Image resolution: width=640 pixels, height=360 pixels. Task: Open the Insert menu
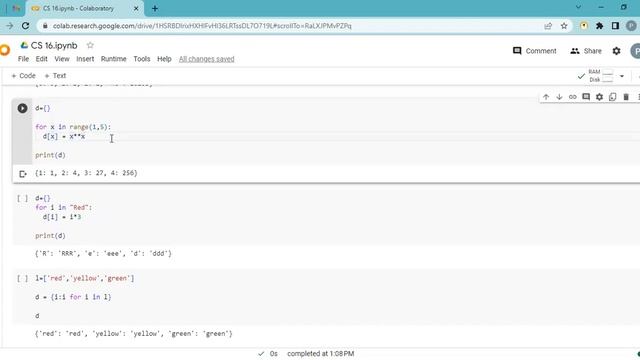pos(85,59)
